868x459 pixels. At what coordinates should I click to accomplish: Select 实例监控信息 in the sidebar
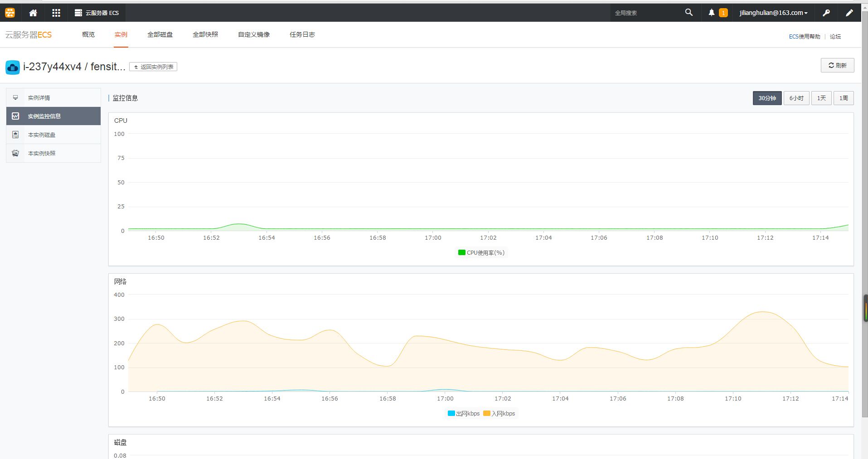(53, 116)
